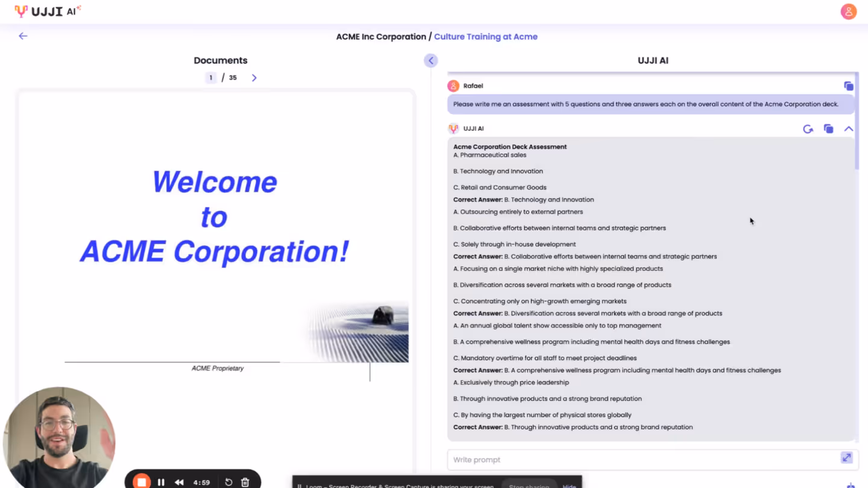Go back using the left arrow
The image size is (868, 488).
click(x=23, y=36)
